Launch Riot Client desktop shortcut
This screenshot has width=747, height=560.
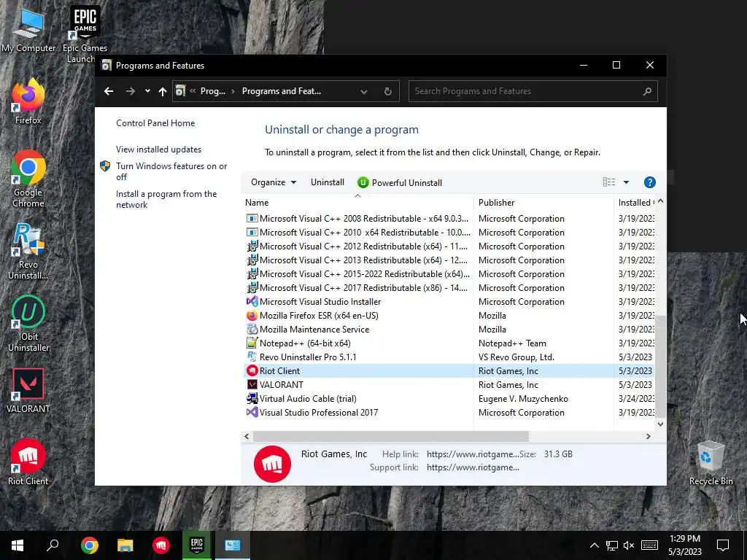(28, 462)
